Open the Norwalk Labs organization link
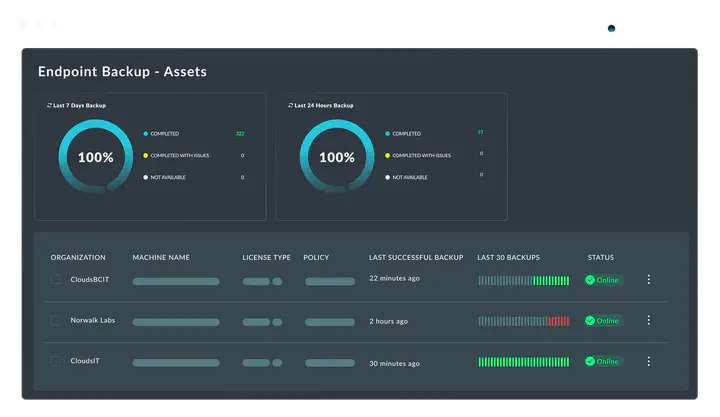 tap(93, 321)
